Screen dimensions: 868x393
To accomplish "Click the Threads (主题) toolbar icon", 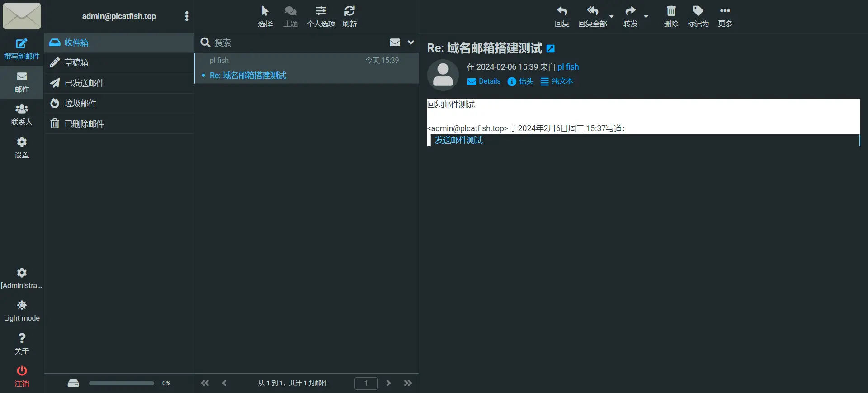I will [291, 17].
